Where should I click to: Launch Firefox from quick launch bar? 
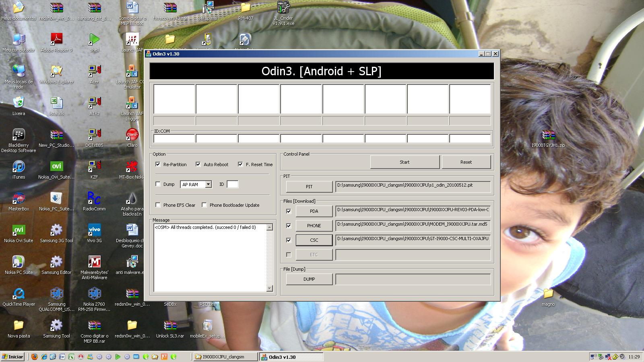(35, 357)
